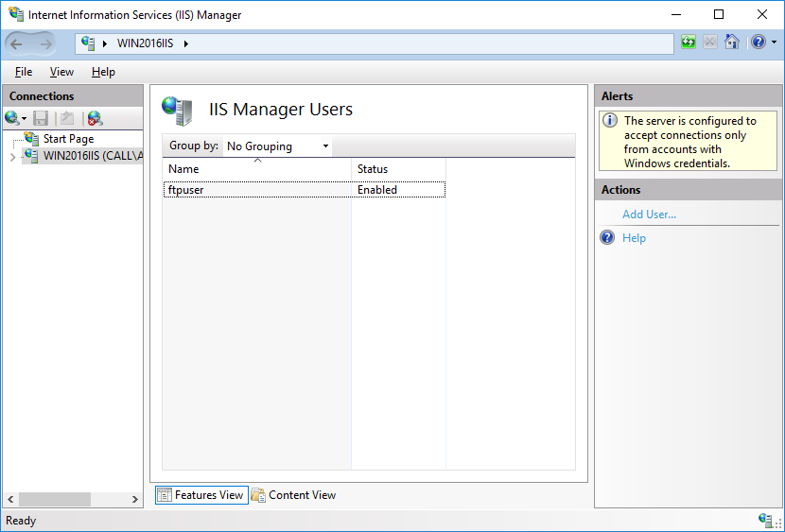785x532 pixels.
Task: Click the Help icon in the Actions pane
Action: (x=607, y=237)
